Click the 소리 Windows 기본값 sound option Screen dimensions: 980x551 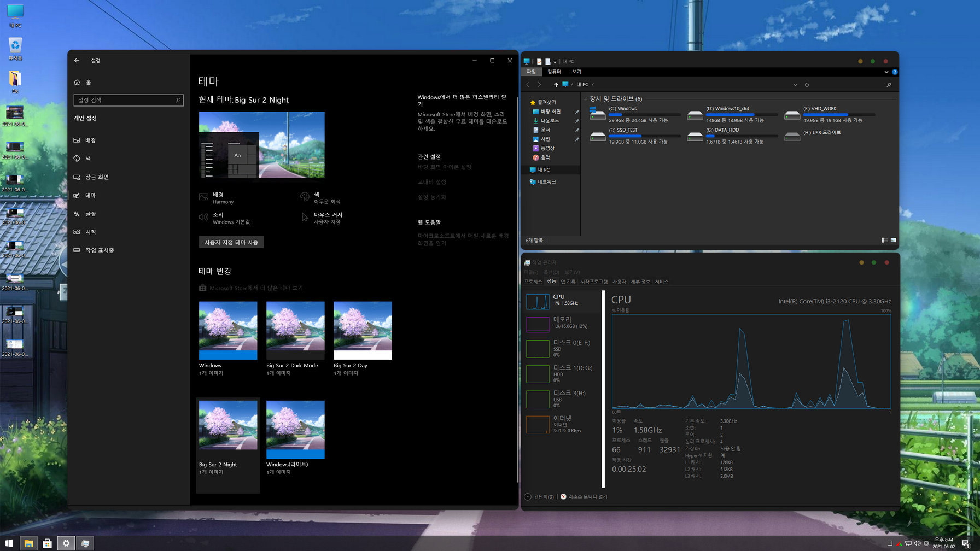pyautogui.click(x=225, y=218)
